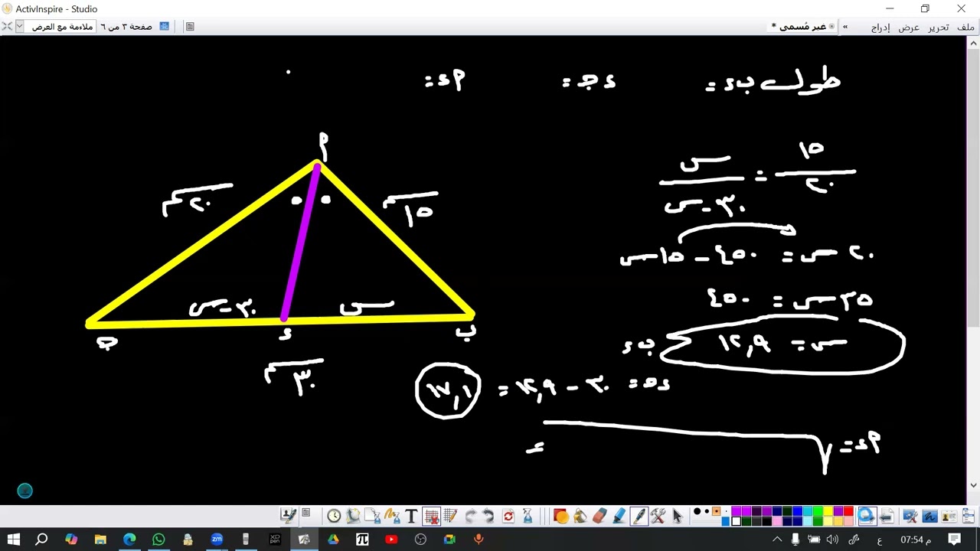Select the highlighted small pen width
This screenshot has width=980, height=551.
[717, 511]
